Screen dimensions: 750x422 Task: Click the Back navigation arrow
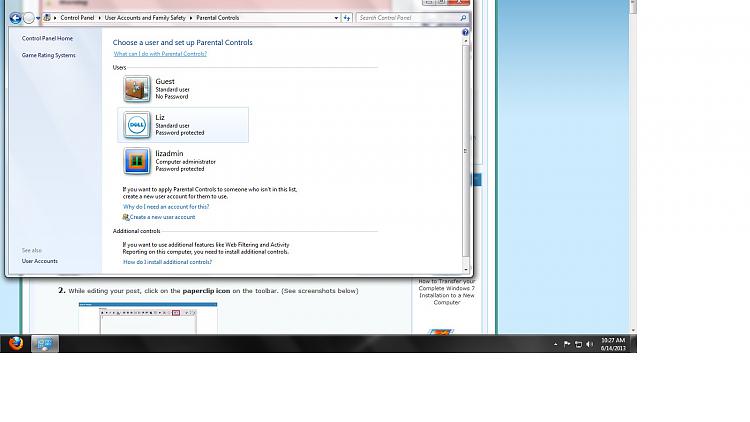pyautogui.click(x=15, y=18)
